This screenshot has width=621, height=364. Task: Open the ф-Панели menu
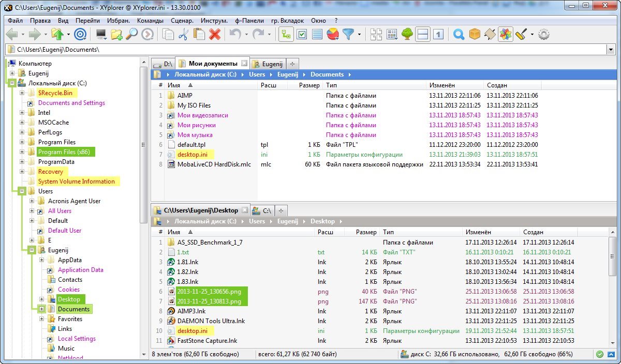(x=249, y=21)
